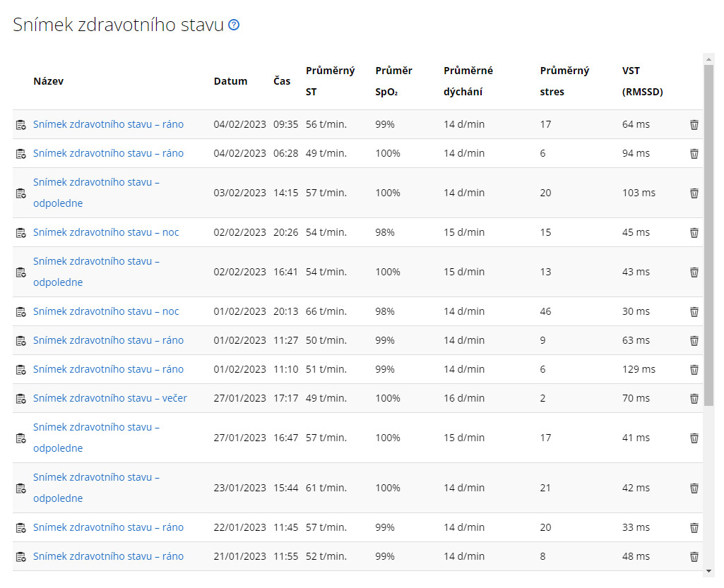Click the Průměrný stres column header

point(564,81)
